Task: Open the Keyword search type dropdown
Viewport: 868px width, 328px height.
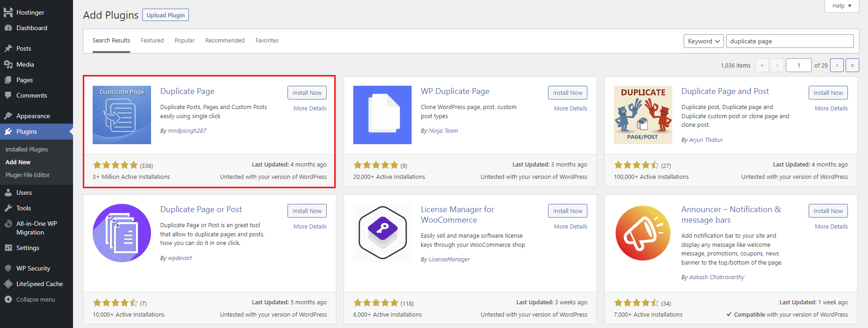Action: click(703, 41)
